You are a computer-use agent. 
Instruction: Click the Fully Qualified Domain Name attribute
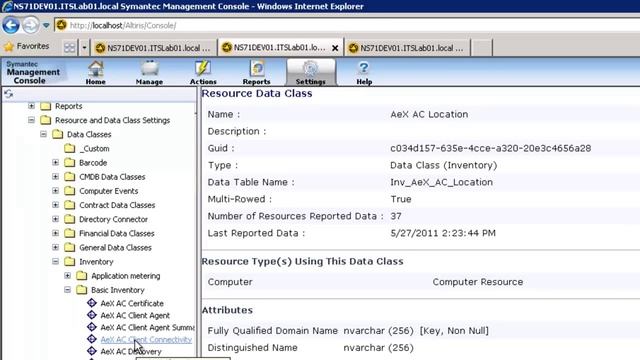click(x=273, y=331)
